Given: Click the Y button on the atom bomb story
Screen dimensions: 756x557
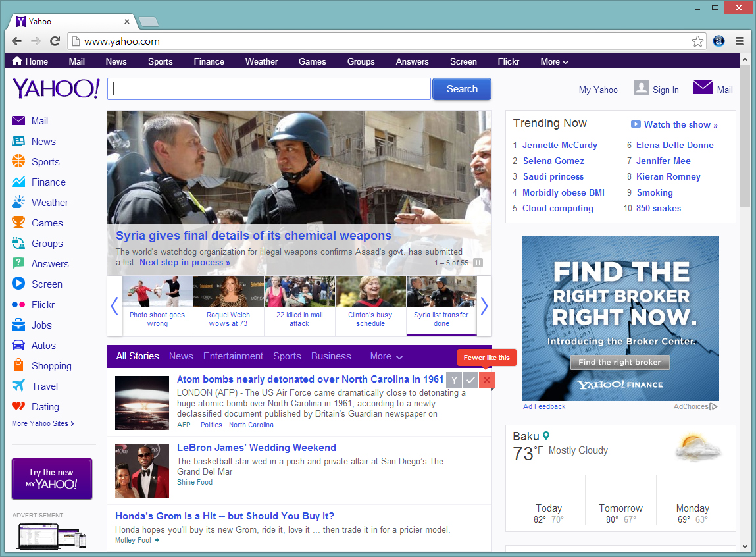Looking at the screenshot, I should [x=454, y=380].
